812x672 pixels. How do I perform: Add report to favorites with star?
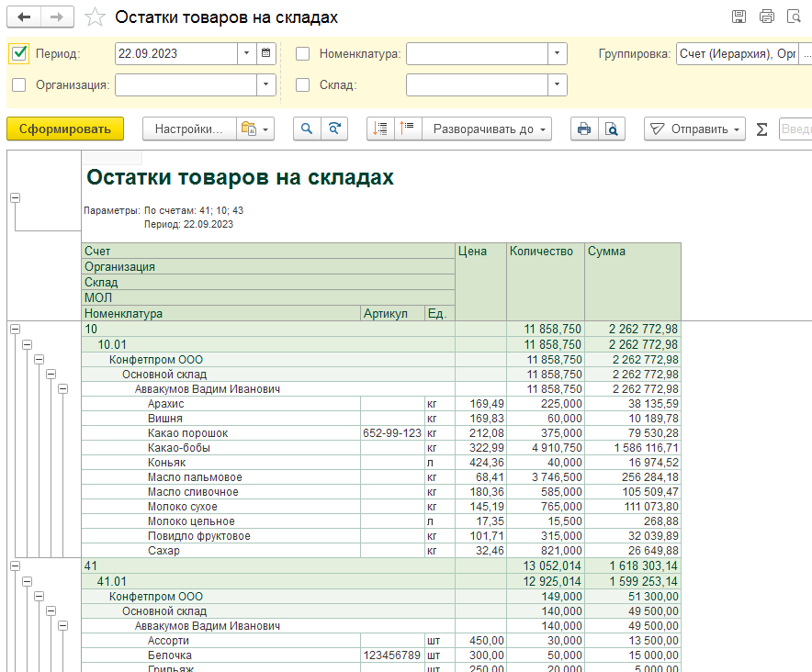pyautogui.click(x=95, y=17)
